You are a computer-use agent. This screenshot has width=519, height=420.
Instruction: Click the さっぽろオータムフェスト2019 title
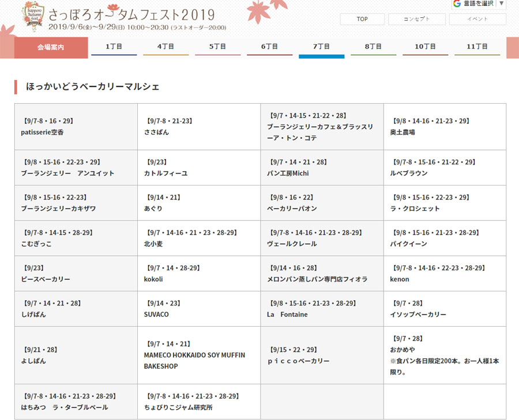click(x=131, y=14)
